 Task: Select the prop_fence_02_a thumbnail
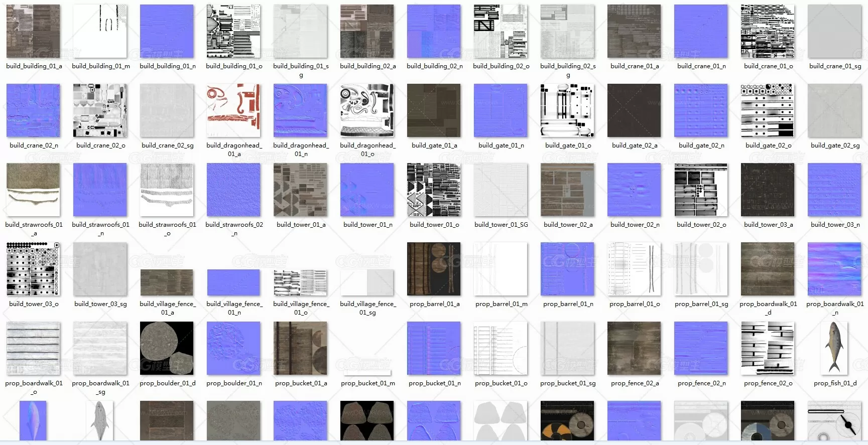tap(634, 348)
